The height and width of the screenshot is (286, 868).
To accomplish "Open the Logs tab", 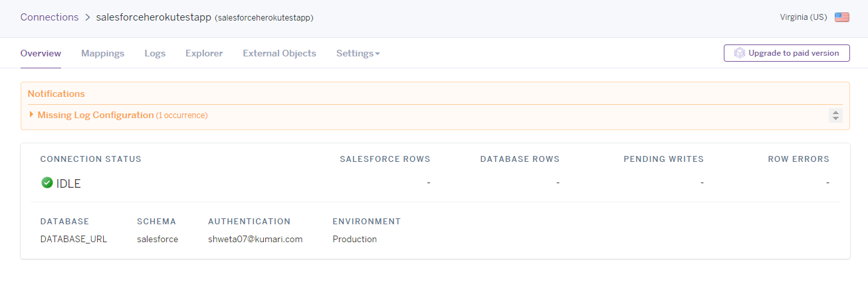I will point(155,53).
